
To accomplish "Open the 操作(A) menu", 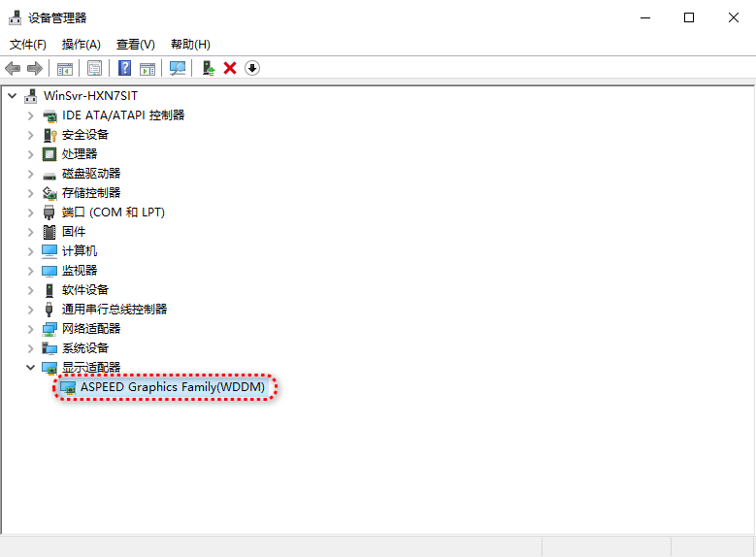I will 81,45.
